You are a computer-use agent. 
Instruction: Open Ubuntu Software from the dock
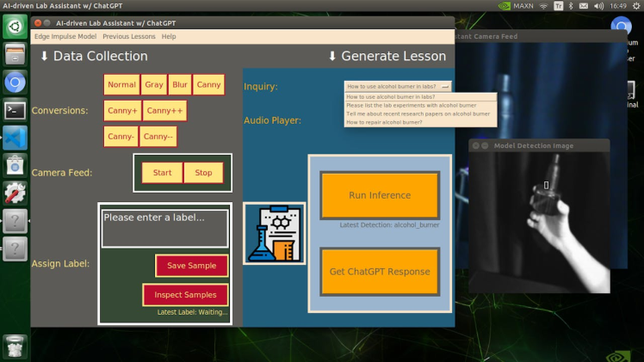click(15, 166)
